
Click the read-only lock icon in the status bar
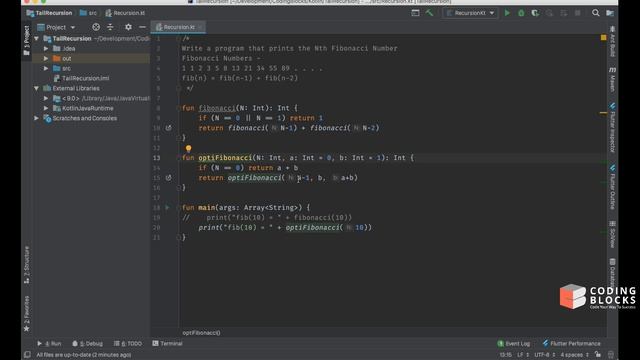(x=598, y=355)
